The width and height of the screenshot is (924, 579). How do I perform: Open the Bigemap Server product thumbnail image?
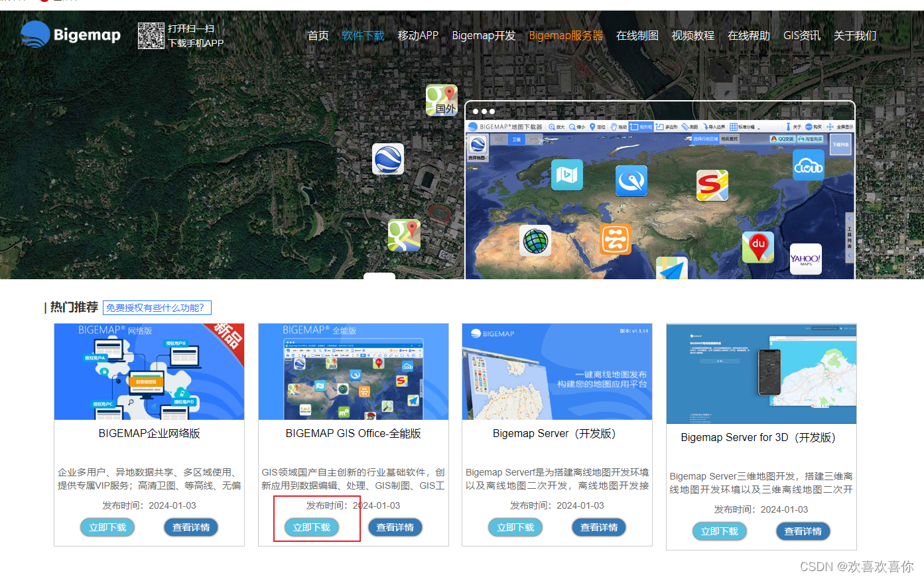pyautogui.click(x=557, y=371)
